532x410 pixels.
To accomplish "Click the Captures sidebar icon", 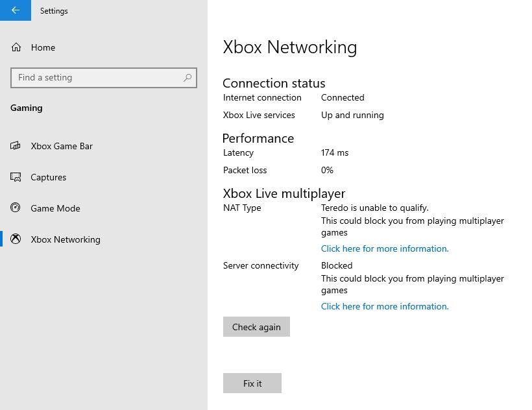I will [16, 177].
